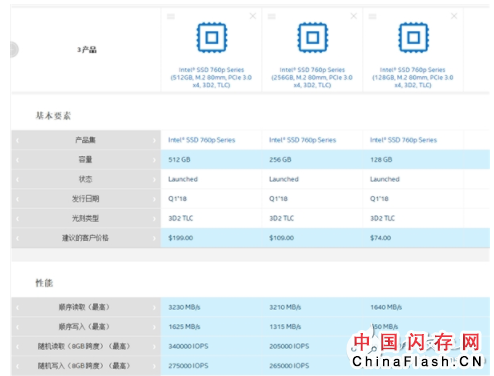Click the right chevron on the 随机写入 row
Screen dimensions: 494x376
coord(154,366)
